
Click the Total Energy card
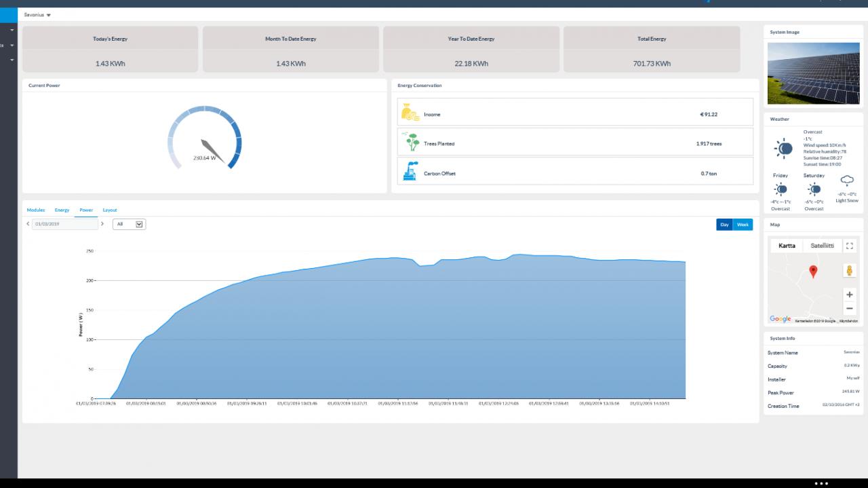(652, 50)
